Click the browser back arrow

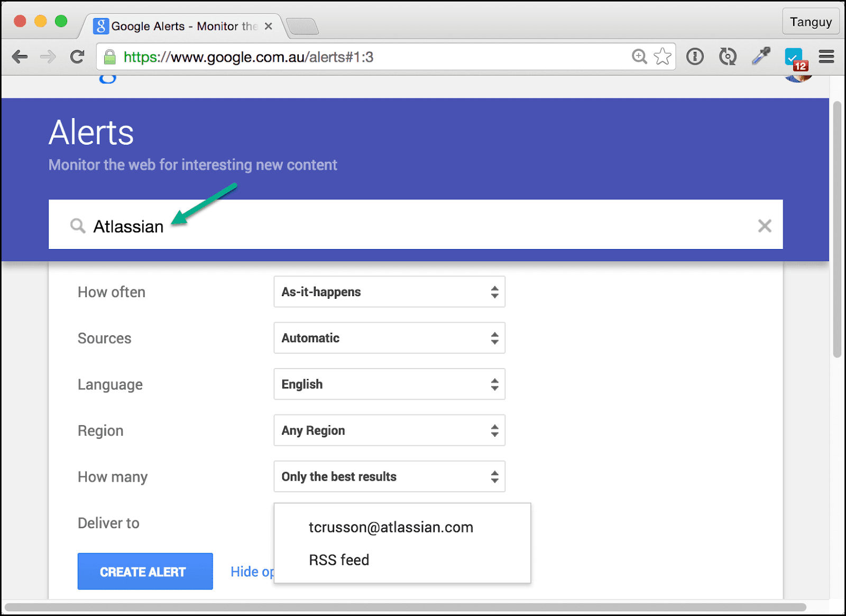[x=20, y=57]
